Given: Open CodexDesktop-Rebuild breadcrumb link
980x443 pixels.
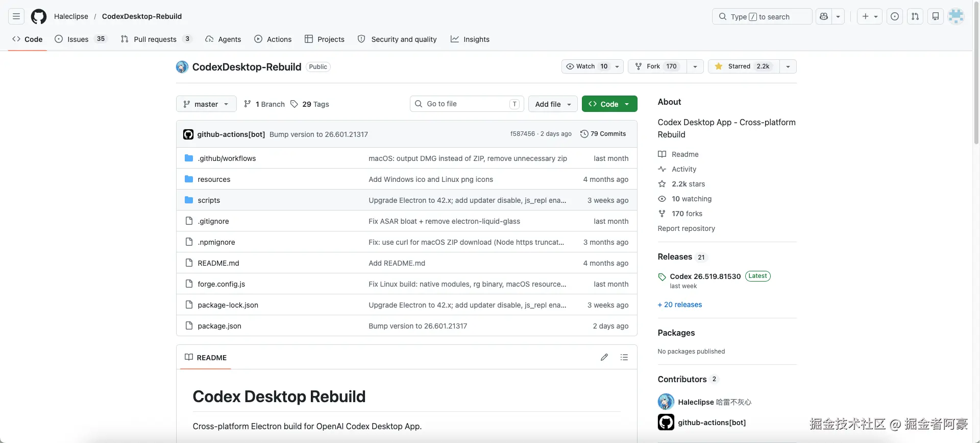Looking at the screenshot, I should [x=142, y=16].
